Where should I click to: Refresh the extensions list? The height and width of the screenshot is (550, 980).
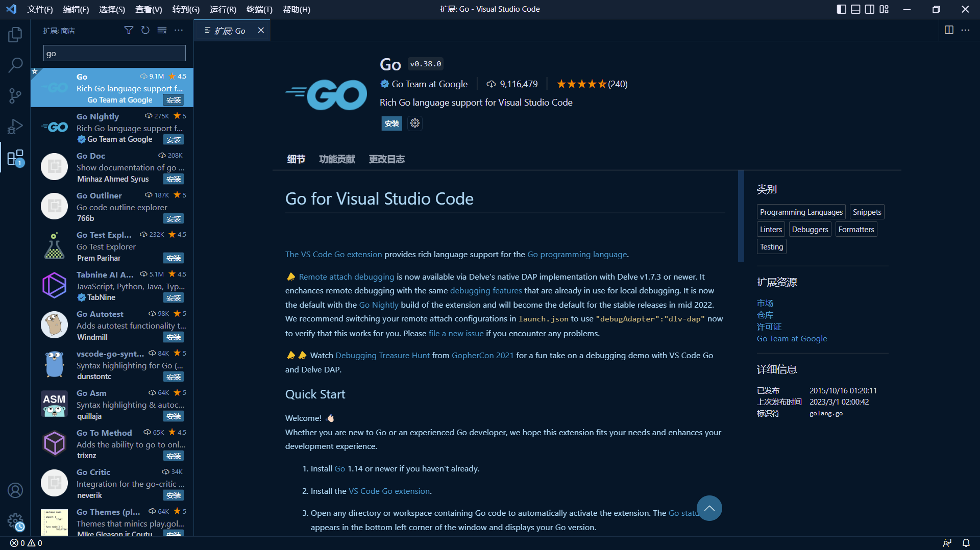click(145, 31)
